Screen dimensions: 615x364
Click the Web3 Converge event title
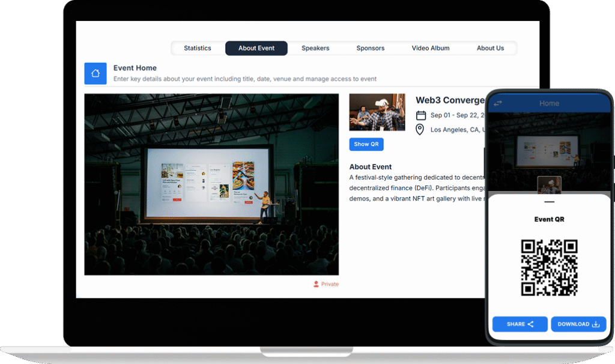tap(450, 100)
